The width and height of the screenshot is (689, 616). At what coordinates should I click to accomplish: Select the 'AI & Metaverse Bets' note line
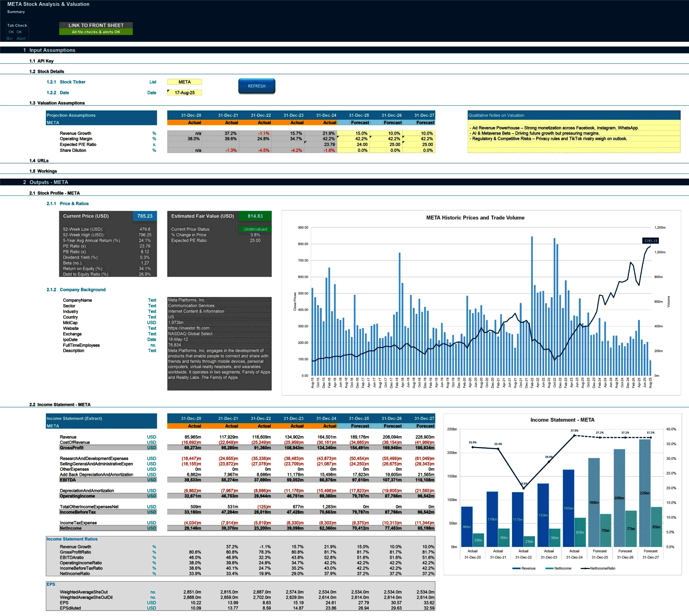(574, 133)
